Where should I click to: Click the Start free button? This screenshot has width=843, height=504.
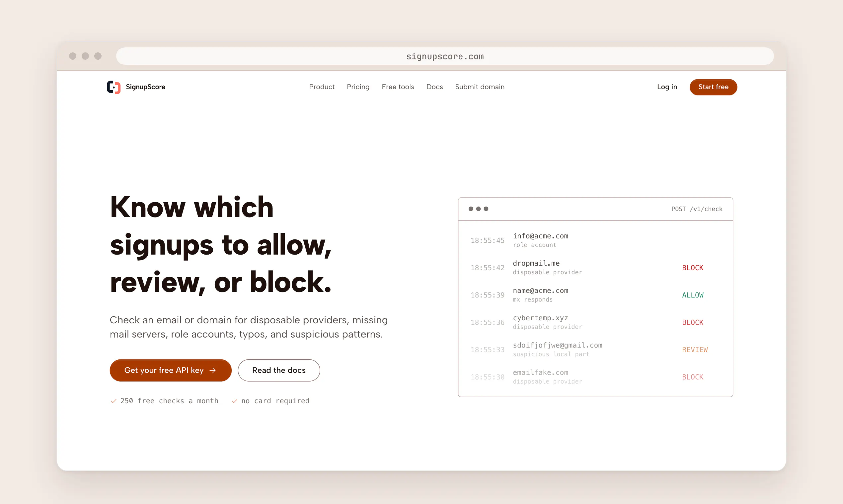pos(713,87)
